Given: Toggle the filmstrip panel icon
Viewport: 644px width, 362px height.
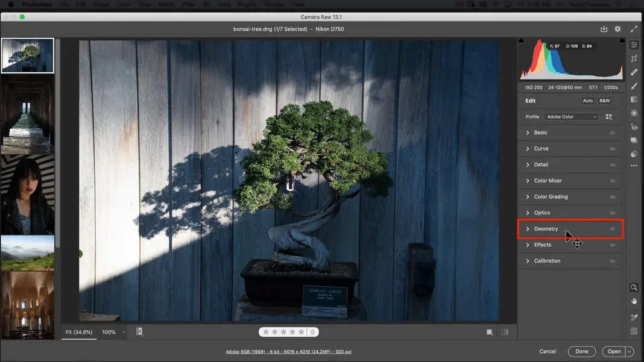Looking at the screenshot, I should [x=139, y=332].
